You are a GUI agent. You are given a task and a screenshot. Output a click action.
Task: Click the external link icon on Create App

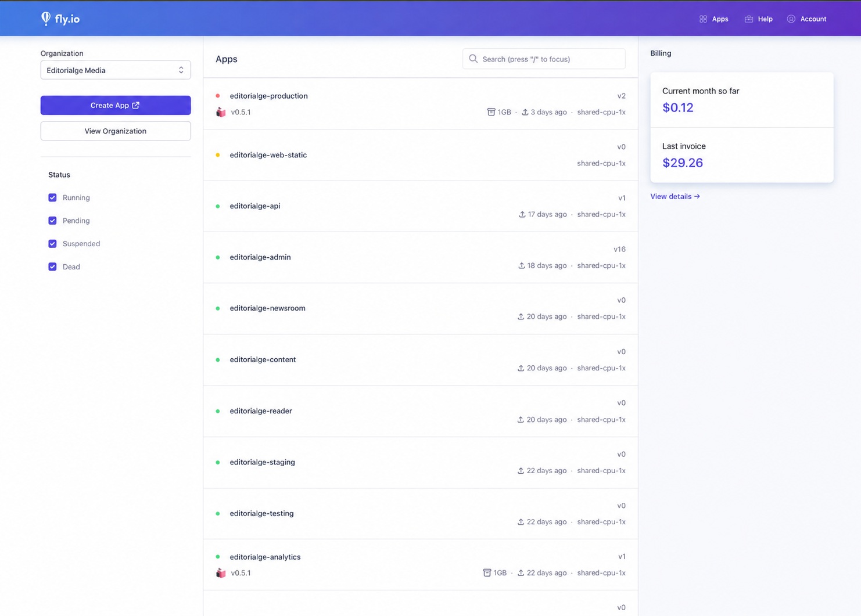(136, 105)
